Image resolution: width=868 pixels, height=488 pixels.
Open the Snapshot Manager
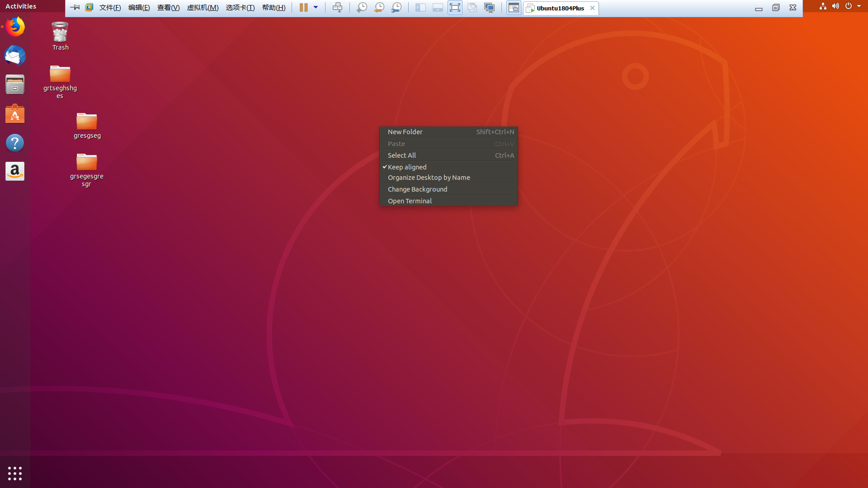coord(396,7)
